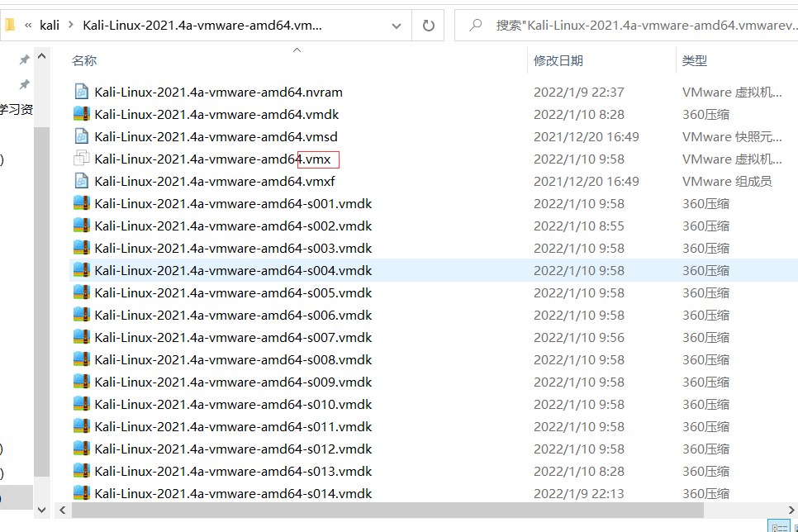Click the s005.vmdk archive icon

click(x=82, y=292)
